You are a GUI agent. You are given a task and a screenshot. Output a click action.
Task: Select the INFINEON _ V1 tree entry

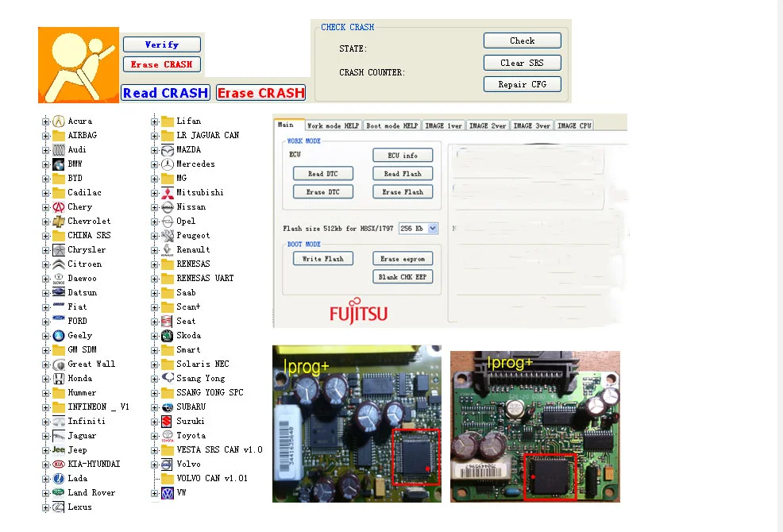click(98, 407)
